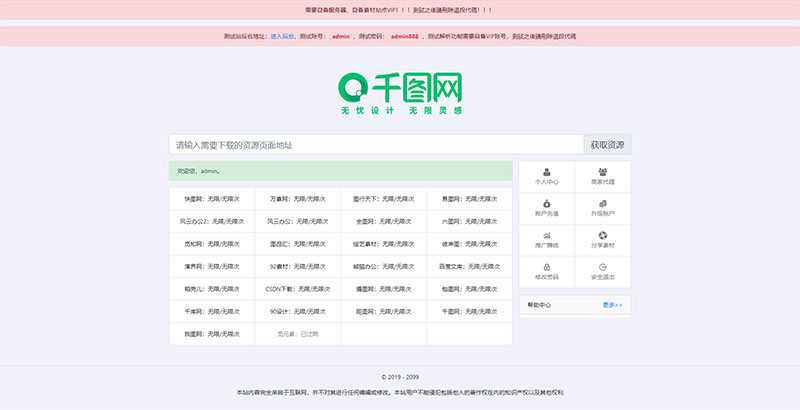
Task: Click the 我图网 quota cell
Action: coord(212,334)
